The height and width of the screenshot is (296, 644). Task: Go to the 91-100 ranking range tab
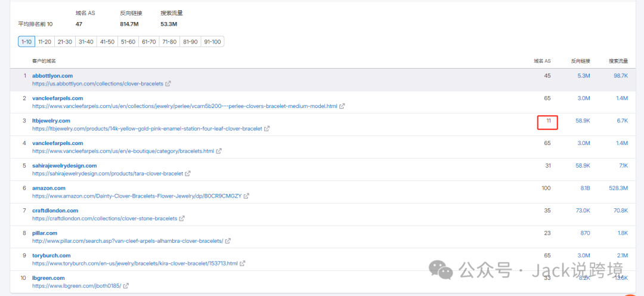(x=212, y=42)
